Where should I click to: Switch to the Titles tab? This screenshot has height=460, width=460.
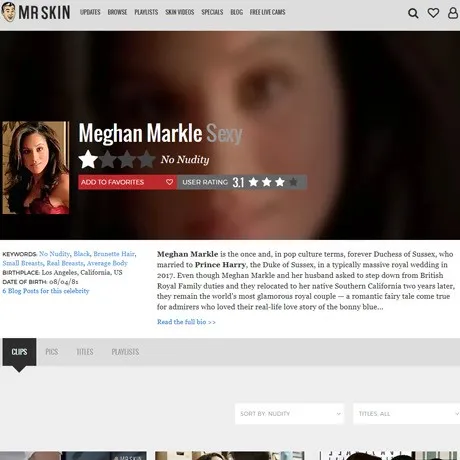pyautogui.click(x=85, y=352)
